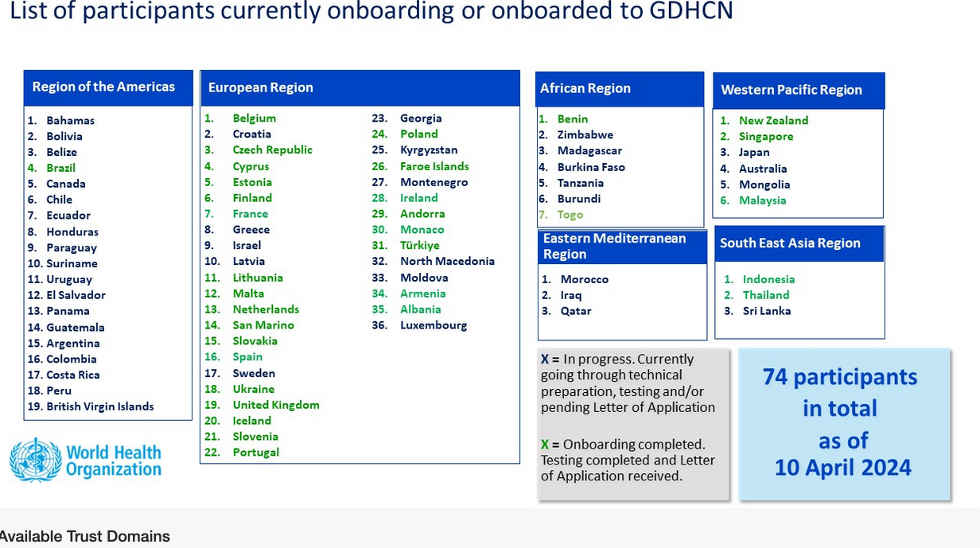Select the African Region header
Viewport: 980px width, 548px height.
pyautogui.click(x=585, y=89)
